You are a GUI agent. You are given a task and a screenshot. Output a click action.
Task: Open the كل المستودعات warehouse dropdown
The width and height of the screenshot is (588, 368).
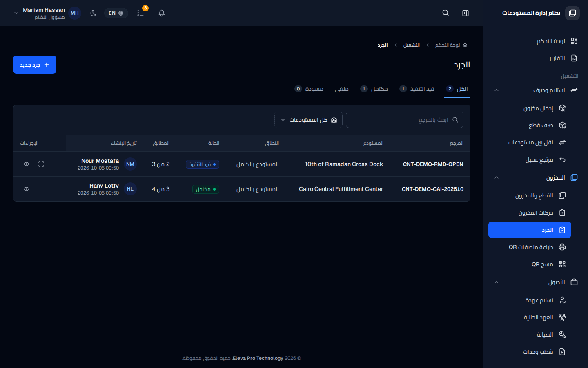(308, 120)
